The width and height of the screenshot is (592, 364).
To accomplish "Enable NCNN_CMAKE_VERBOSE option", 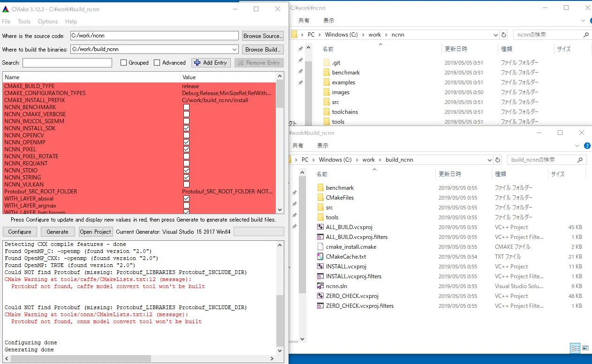I will click(x=186, y=114).
